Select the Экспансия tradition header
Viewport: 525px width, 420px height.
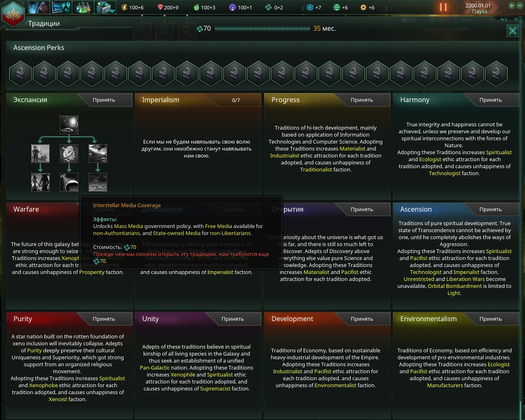pyautogui.click(x=30, y=100)
